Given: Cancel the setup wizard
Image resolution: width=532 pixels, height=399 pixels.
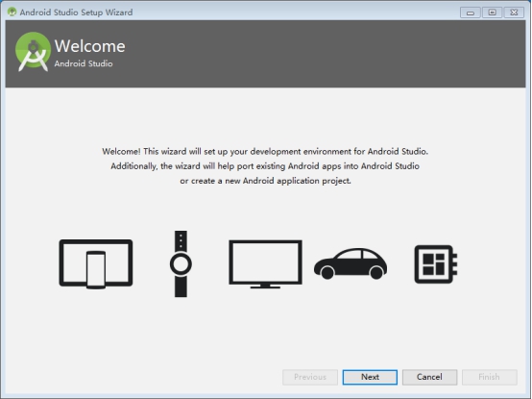Looking at the screenshot, I should (429, 377).
